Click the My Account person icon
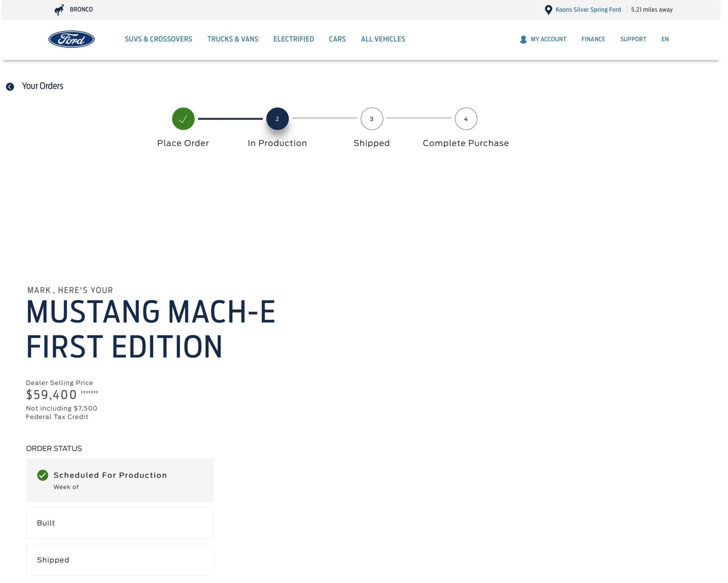This screenshot has width=728, height=583. pos(523,39)
